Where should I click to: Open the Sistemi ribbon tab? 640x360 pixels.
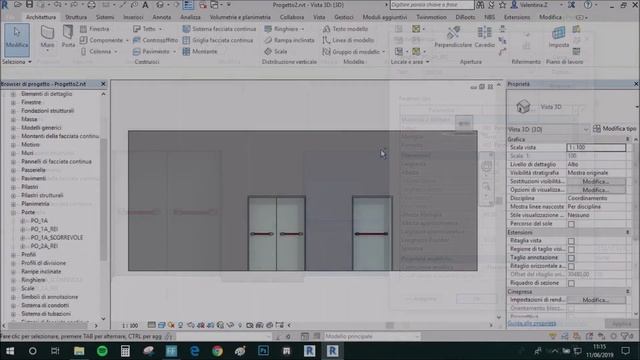105,17
